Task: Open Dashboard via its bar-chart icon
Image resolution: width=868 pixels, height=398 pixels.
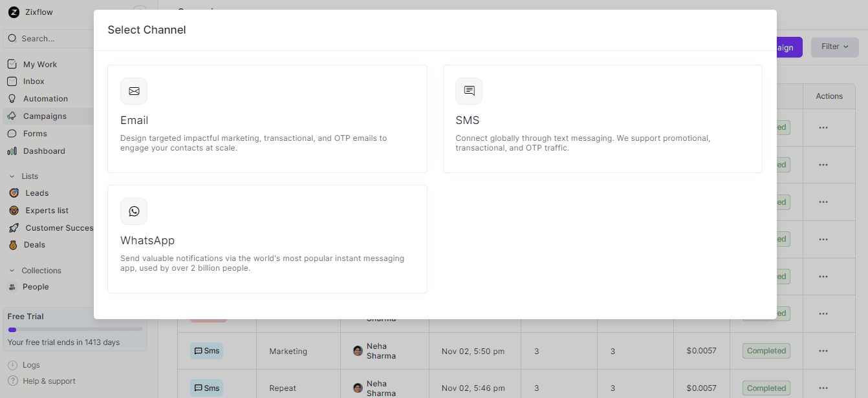Action: pos(13,151)
